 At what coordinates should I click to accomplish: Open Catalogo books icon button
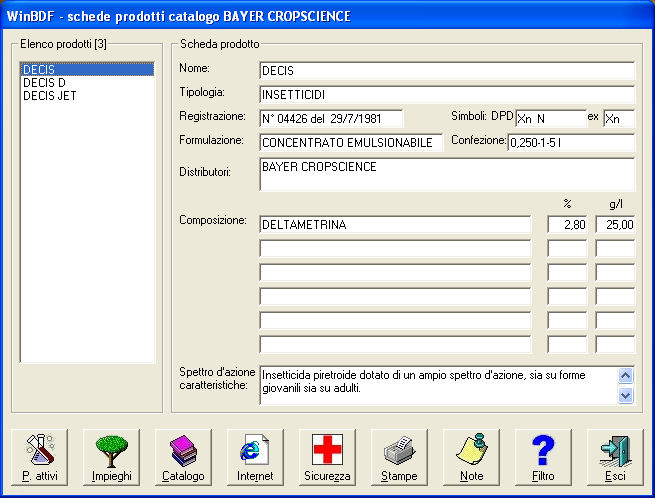point(183,457)
